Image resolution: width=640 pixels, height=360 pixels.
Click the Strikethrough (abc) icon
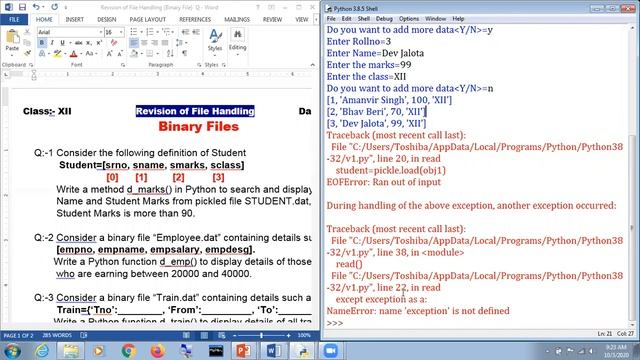pos(79,43)
